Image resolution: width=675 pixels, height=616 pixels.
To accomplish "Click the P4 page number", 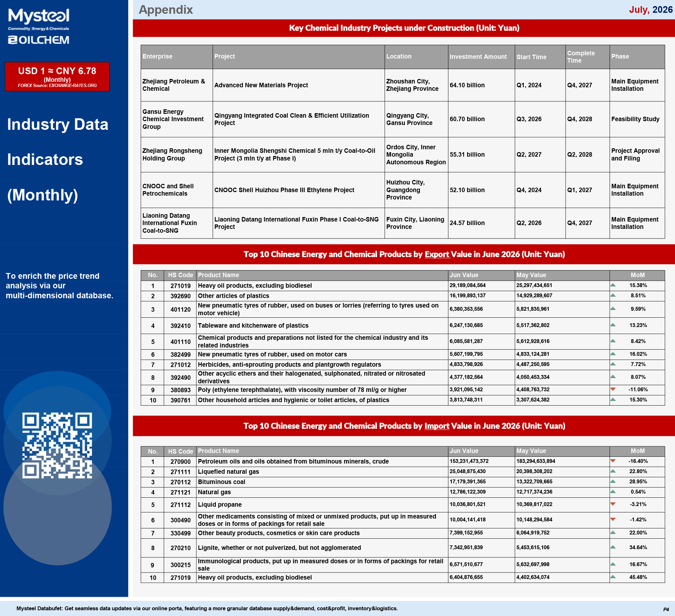I will pos(666,609).
